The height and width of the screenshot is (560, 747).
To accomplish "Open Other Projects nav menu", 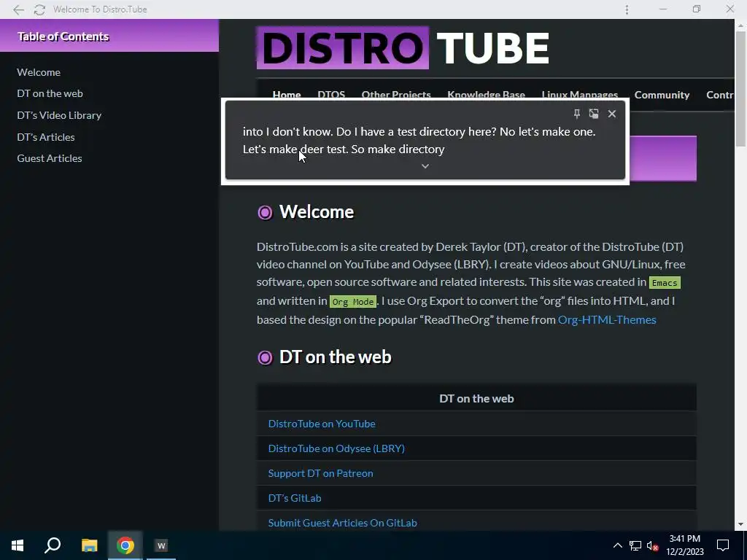I will [x=396, y=95].
